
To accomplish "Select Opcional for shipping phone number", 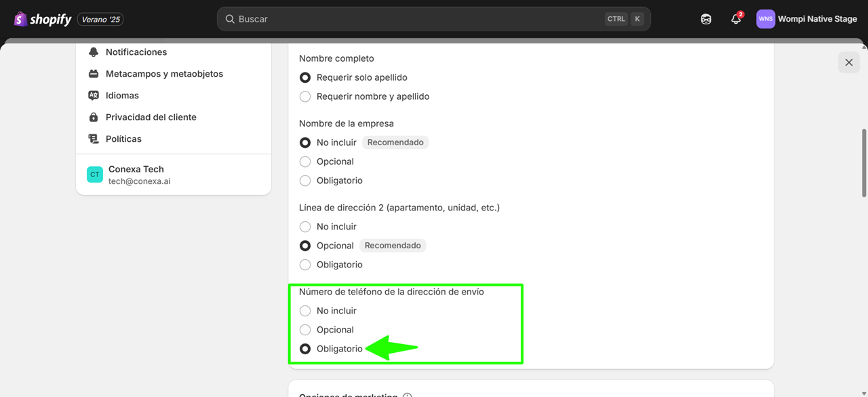I will coord(305,329).
